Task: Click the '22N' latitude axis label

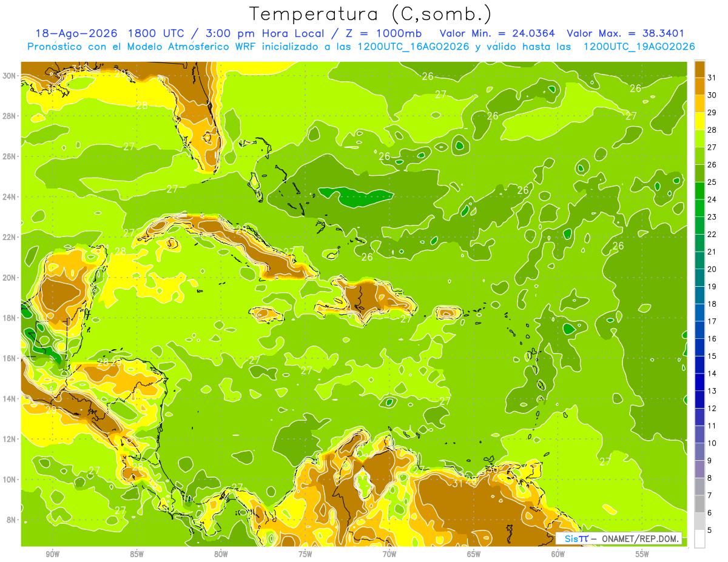Action: (x=10, y=237)
